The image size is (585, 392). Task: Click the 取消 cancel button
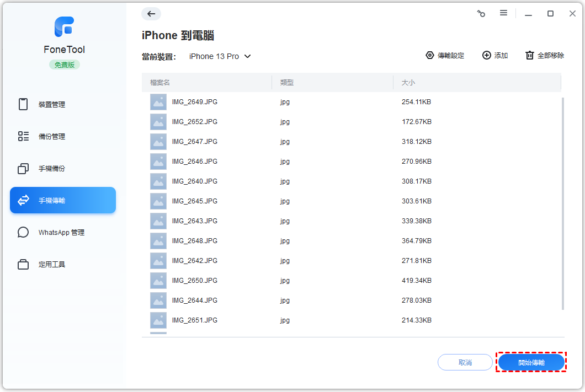(465, 363)
